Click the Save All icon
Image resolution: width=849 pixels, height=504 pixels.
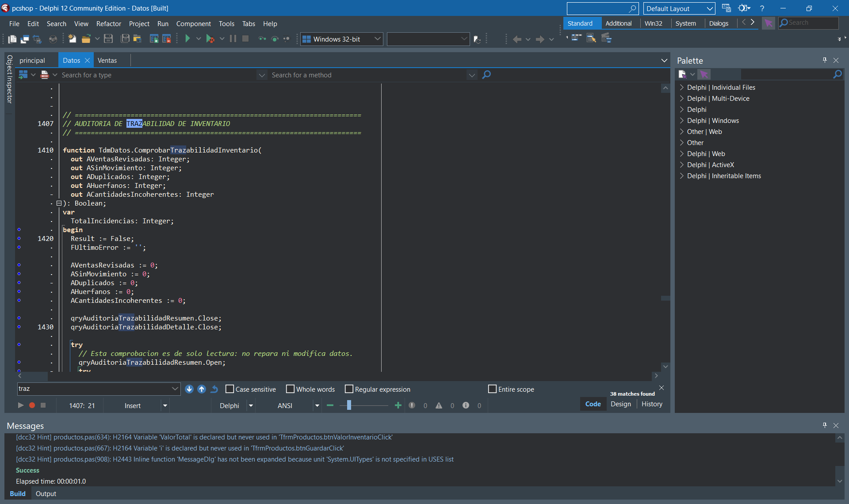pos(125,39)
